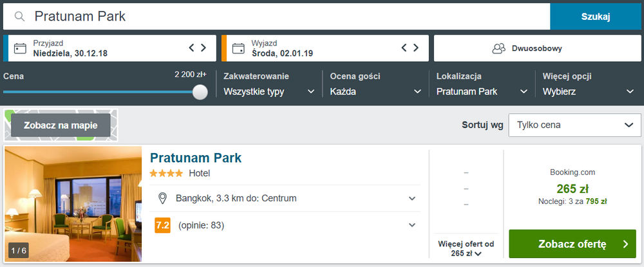The height and width of the screenshot is (267, 644).
Task: Click the Zobacz ofertę button
Action: [572, 244]
